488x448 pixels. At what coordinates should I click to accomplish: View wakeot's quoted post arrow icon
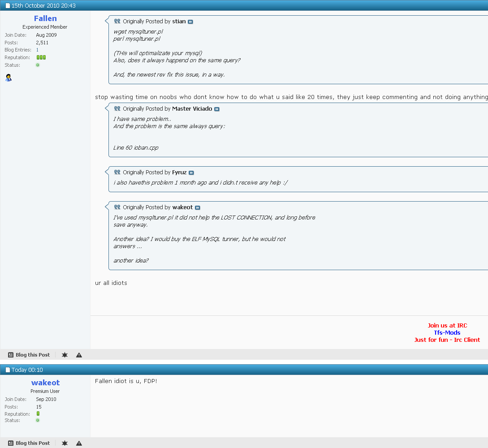pos(198,207)
